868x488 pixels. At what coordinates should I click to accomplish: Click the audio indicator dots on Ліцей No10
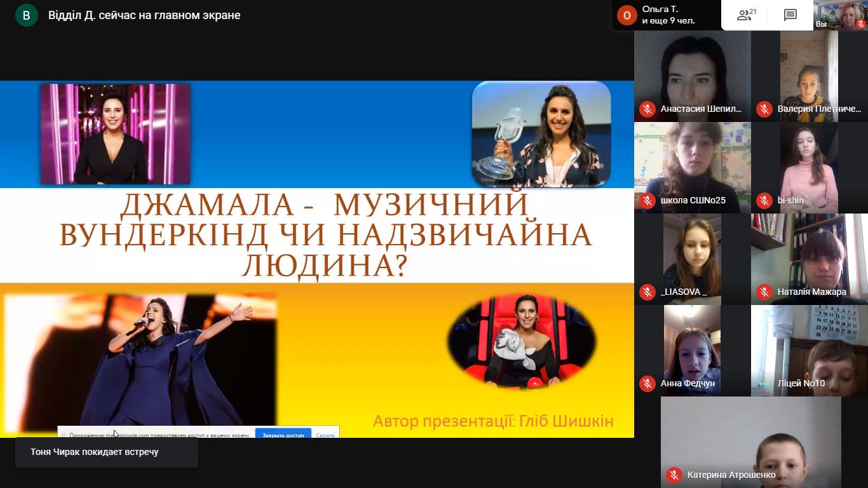[x=764, y=384]
